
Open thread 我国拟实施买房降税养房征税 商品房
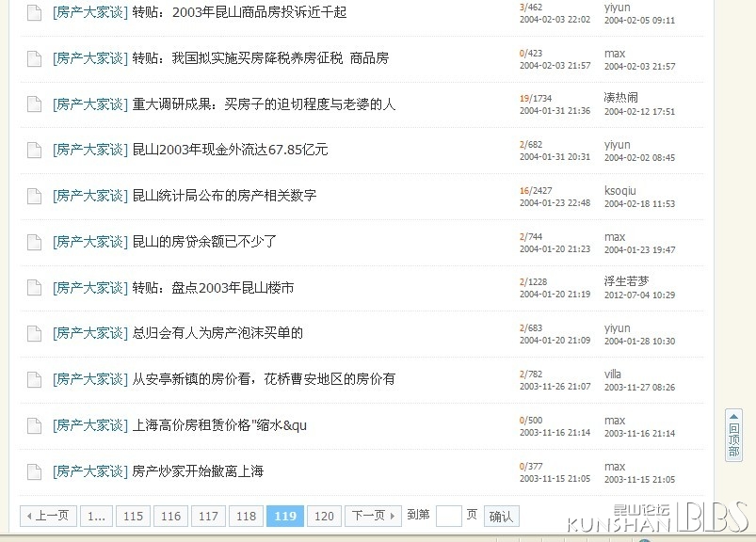pyautogui.click(x=261, y=58)
